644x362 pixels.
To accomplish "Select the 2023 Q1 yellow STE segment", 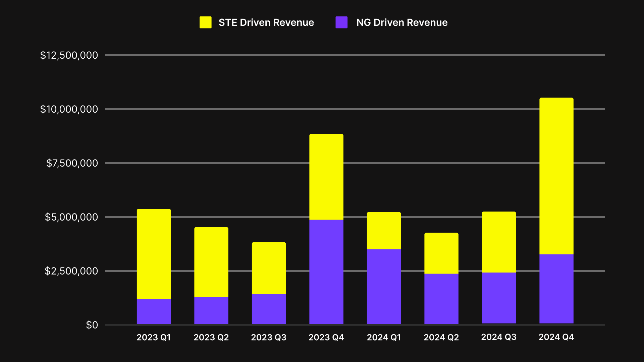I will point(154,254).
